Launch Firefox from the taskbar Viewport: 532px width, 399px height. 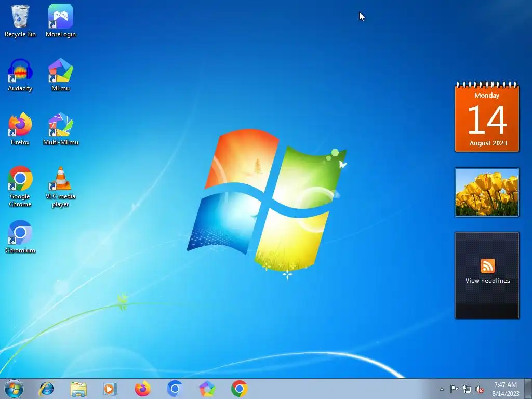coord(142,389)
